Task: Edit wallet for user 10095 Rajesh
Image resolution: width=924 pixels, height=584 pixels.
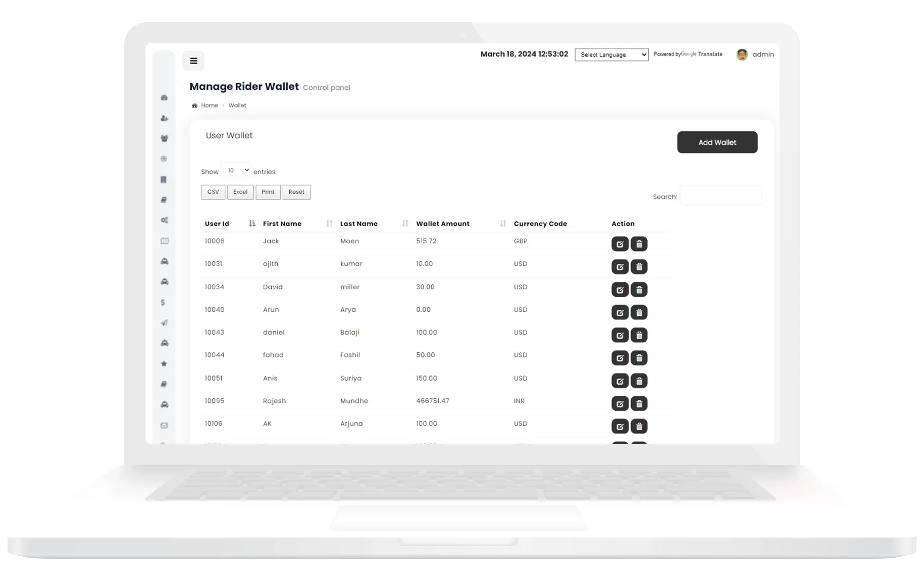Action: (x=620, y=403)
